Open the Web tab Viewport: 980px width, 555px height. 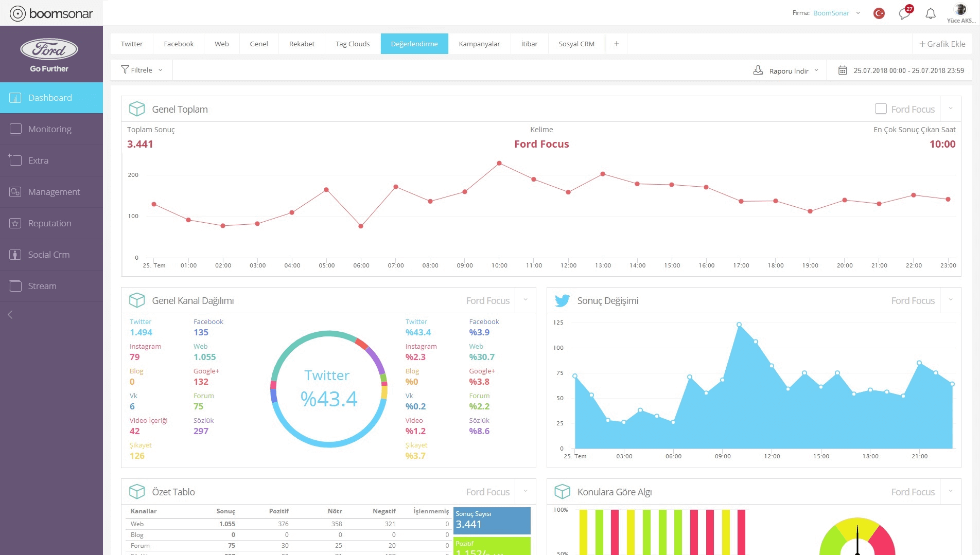[222, 44]
